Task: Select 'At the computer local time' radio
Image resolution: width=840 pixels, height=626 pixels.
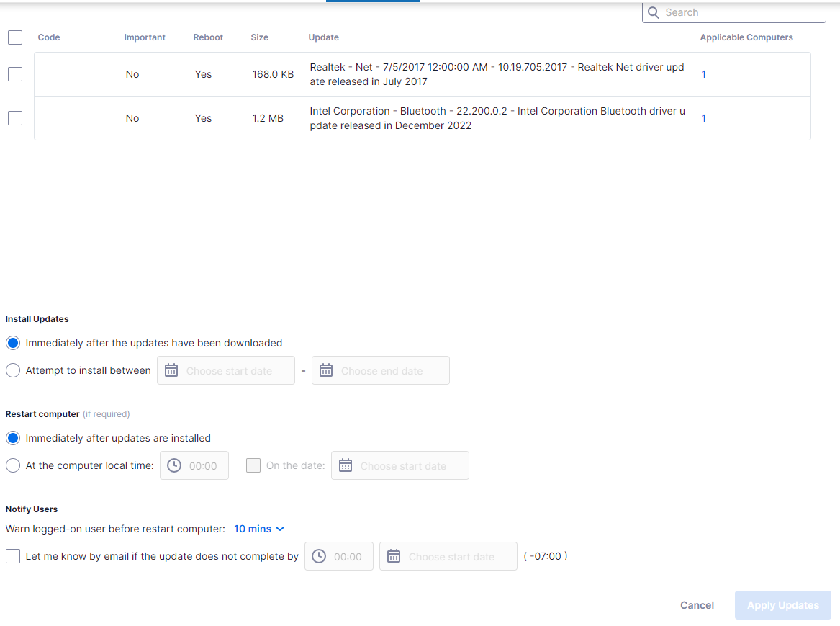Action: [x=13, y=465]
